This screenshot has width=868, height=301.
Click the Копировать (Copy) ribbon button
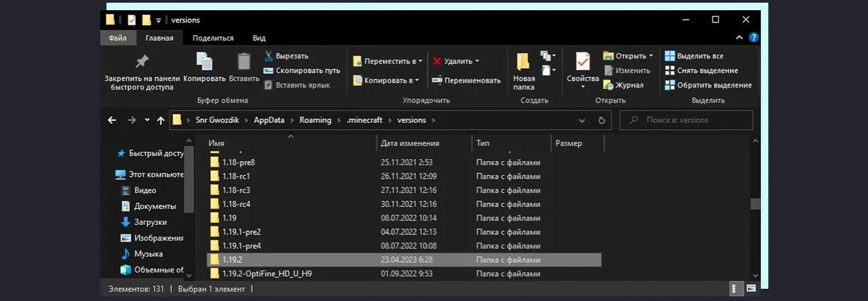click(204, 68)
